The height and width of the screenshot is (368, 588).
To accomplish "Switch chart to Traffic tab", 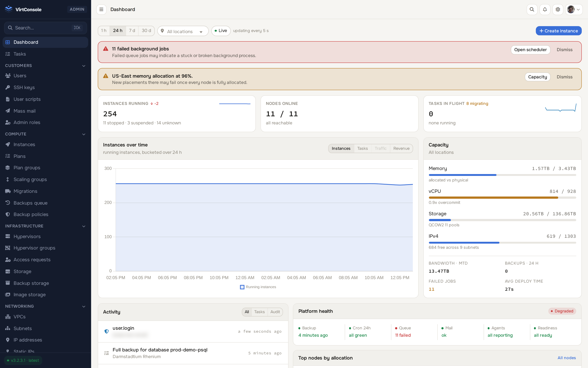I will point(381,148).
